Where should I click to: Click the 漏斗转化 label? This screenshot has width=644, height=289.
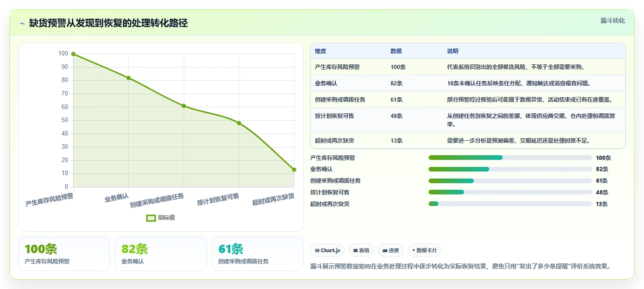[612, 21]
